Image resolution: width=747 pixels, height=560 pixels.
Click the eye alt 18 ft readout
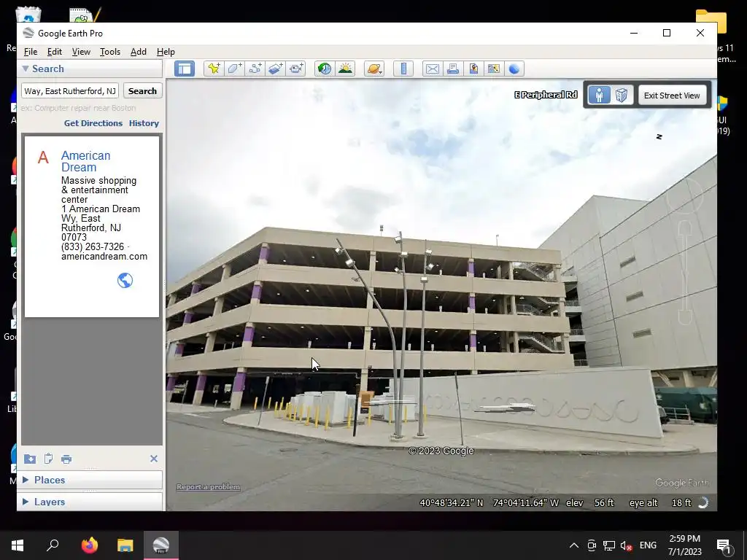(659, 502)
